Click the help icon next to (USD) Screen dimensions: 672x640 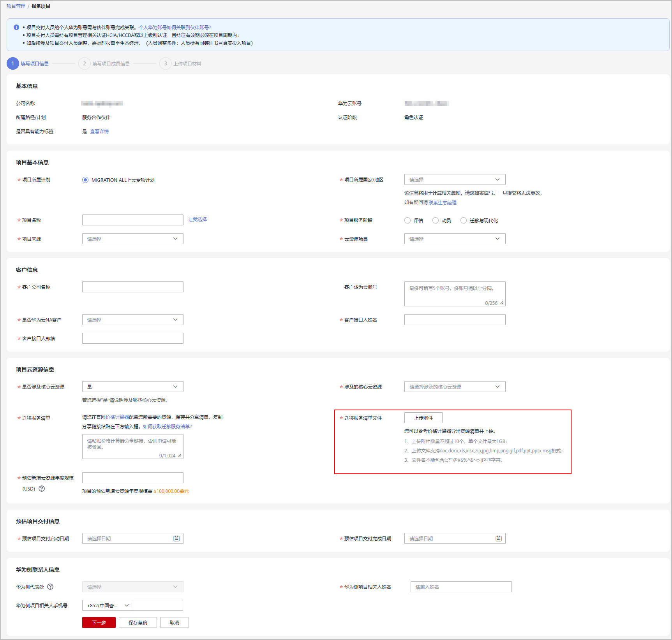42,489
